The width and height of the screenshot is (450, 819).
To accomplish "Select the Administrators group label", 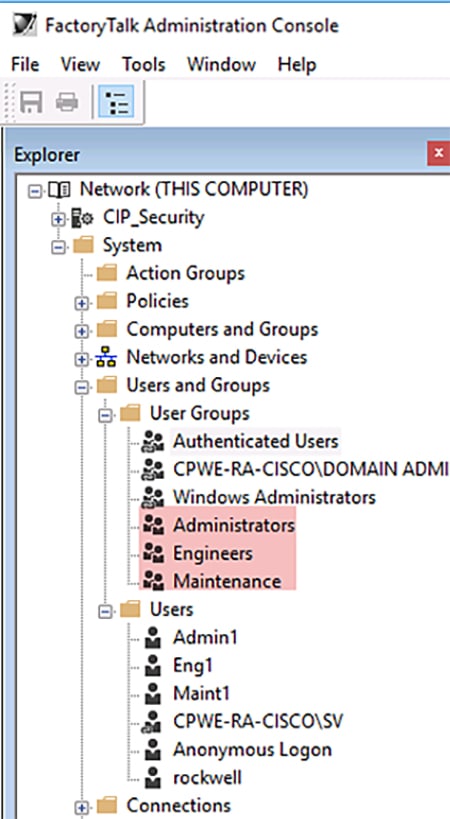I will (x=234, y=525).
